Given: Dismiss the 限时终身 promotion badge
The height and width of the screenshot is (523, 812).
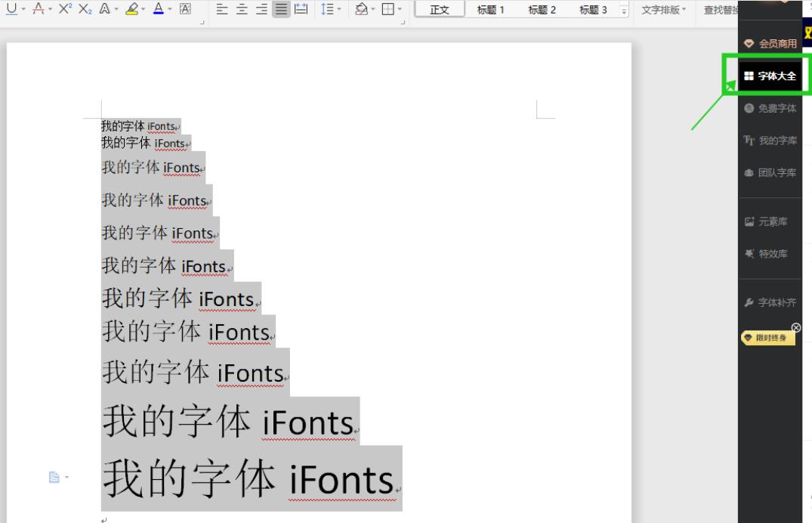Looking at the screenshot, I should click(x=795, y=326).
